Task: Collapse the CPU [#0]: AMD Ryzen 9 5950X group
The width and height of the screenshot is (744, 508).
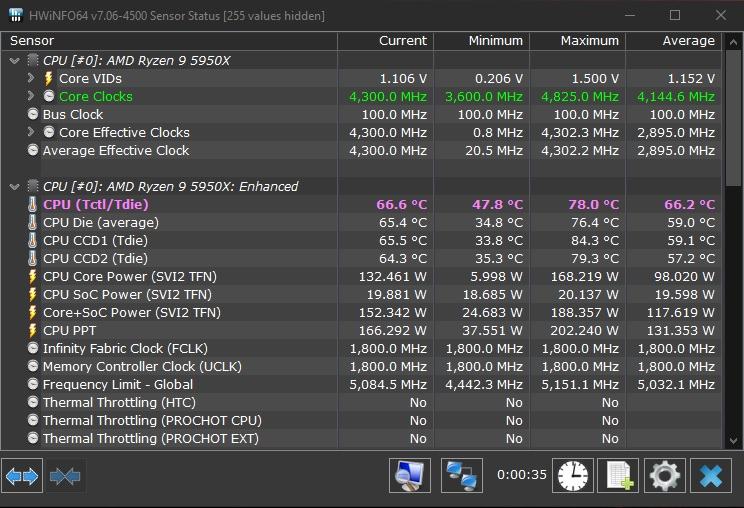Action: tap(14, 61)
